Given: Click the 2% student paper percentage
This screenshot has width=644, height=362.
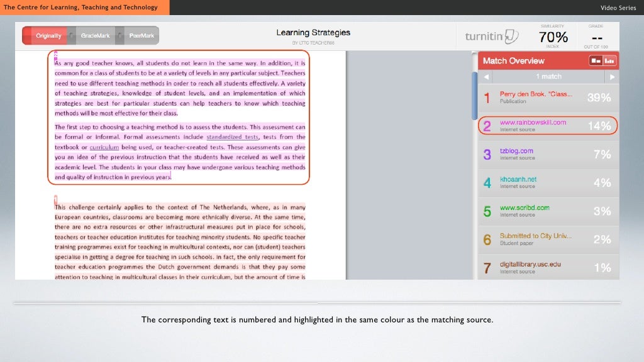Looking at the screenshot, I should [x=602, y=239].
